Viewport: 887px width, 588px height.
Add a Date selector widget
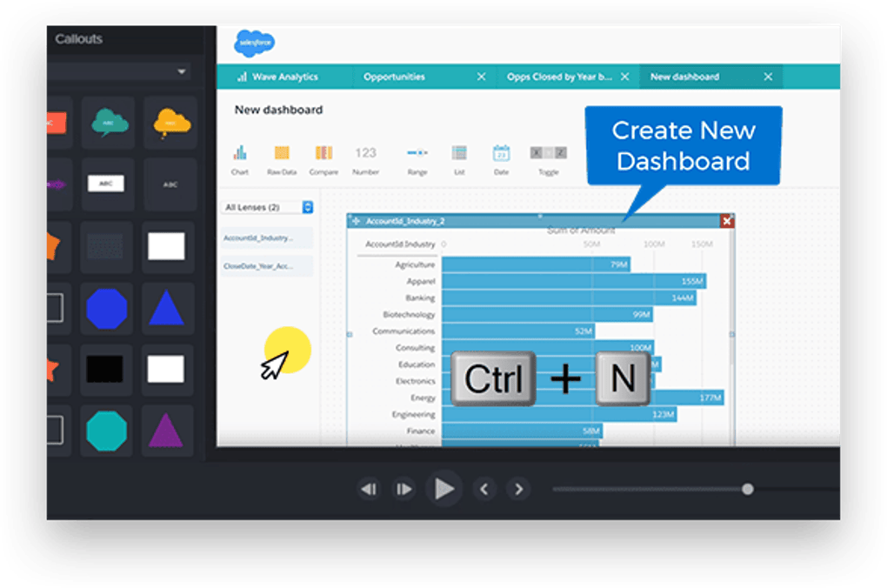pyautogui.click(x=501, y=159)
